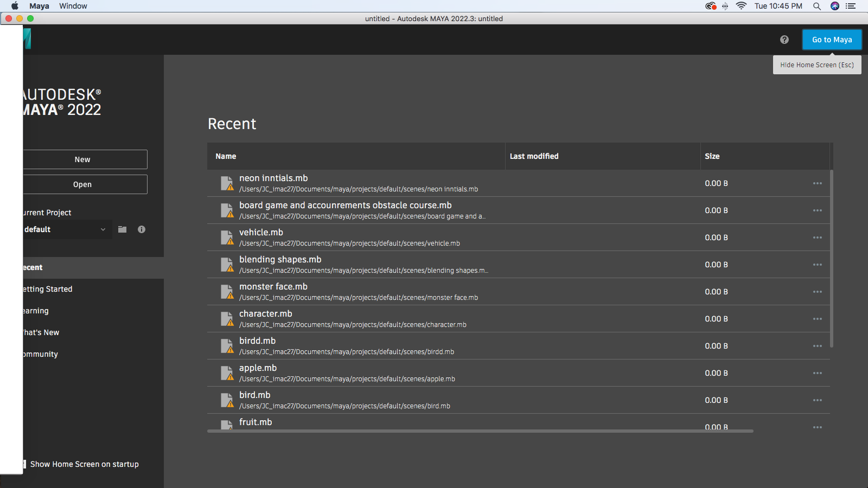Click the Wi-Fi status icon
This screenshot has width=868, height=488.
[741, 6]
